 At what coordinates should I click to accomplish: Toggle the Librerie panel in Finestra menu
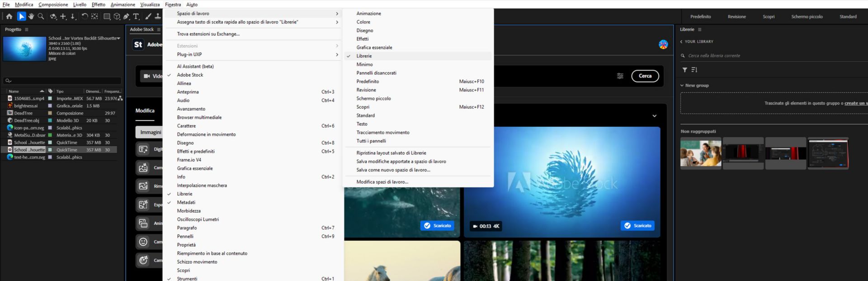pos(253,194)
